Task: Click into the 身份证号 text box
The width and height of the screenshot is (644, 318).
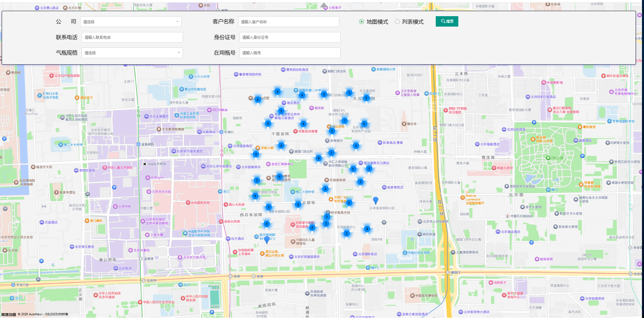Action: [x=290, y=37]
